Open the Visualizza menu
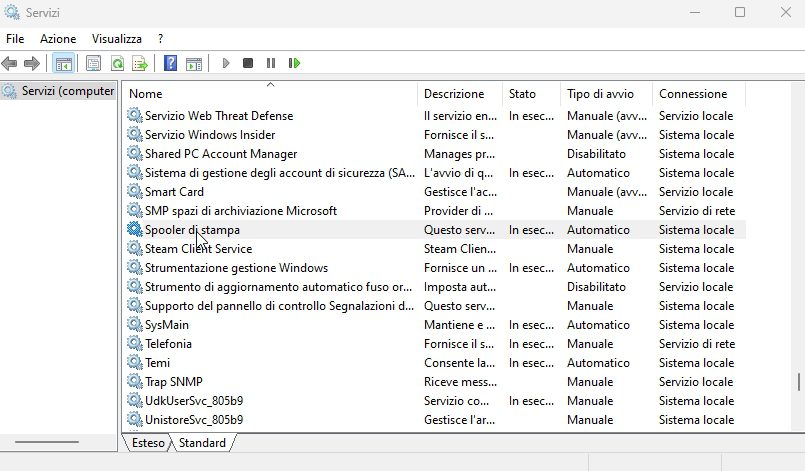The width and height of the screenshot is (805, 471). (x=117, y=39)
